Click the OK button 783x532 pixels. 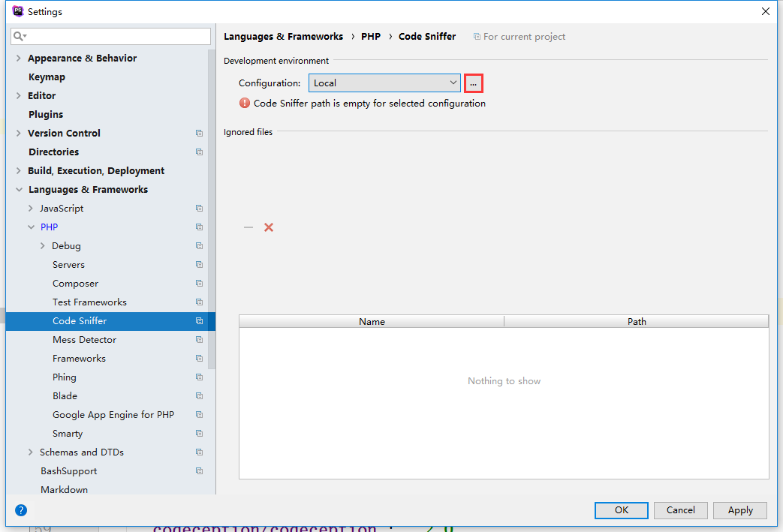[x=621, y=510]
